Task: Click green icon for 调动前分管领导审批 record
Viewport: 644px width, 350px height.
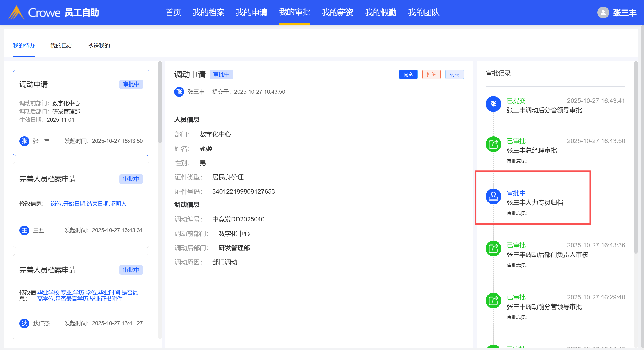Action: [493, 301]
